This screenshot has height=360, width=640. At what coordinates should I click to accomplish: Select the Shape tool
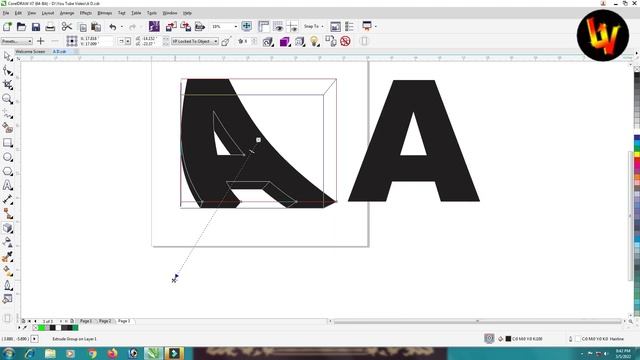7,71
